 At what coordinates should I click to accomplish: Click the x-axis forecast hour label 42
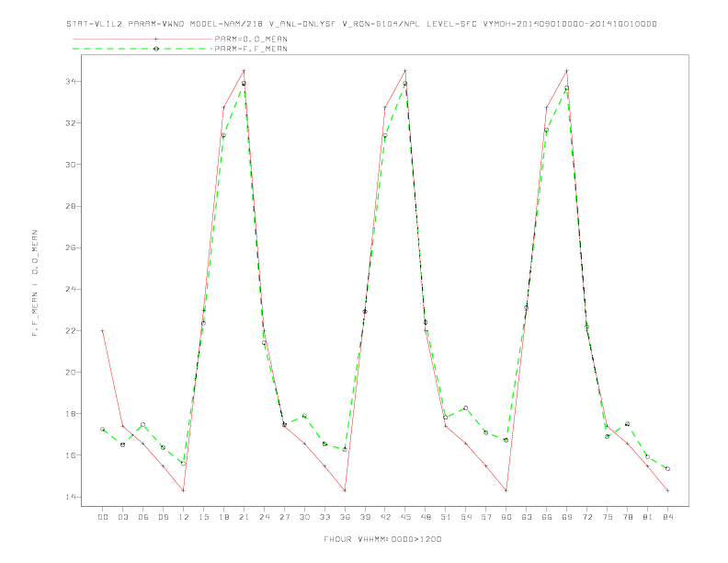385,517
